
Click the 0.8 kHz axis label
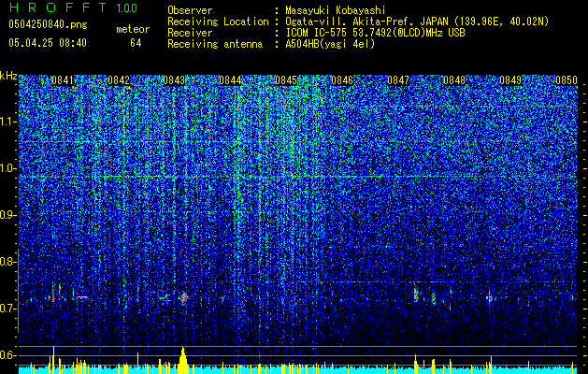tap(8, 262)
